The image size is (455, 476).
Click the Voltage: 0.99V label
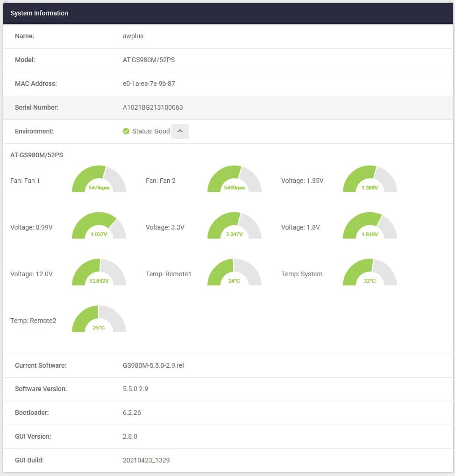coord(31,227)
